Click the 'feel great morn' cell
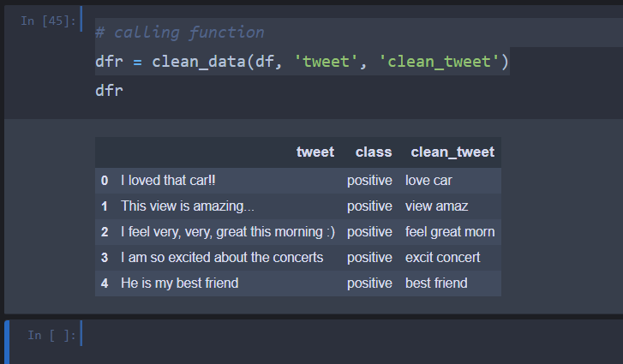 450,232
